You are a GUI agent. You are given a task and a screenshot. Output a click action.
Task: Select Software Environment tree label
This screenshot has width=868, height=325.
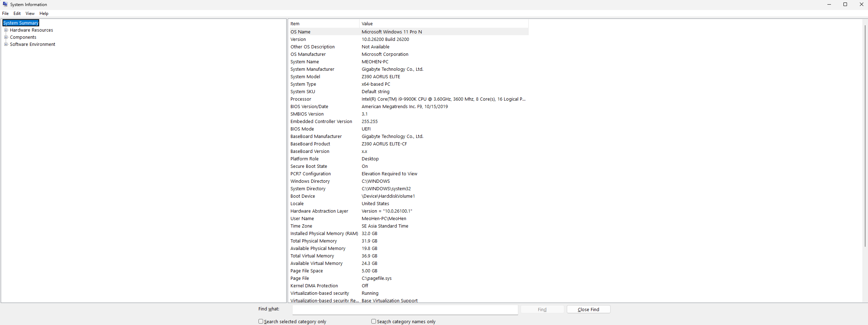(x=32, y=44)
